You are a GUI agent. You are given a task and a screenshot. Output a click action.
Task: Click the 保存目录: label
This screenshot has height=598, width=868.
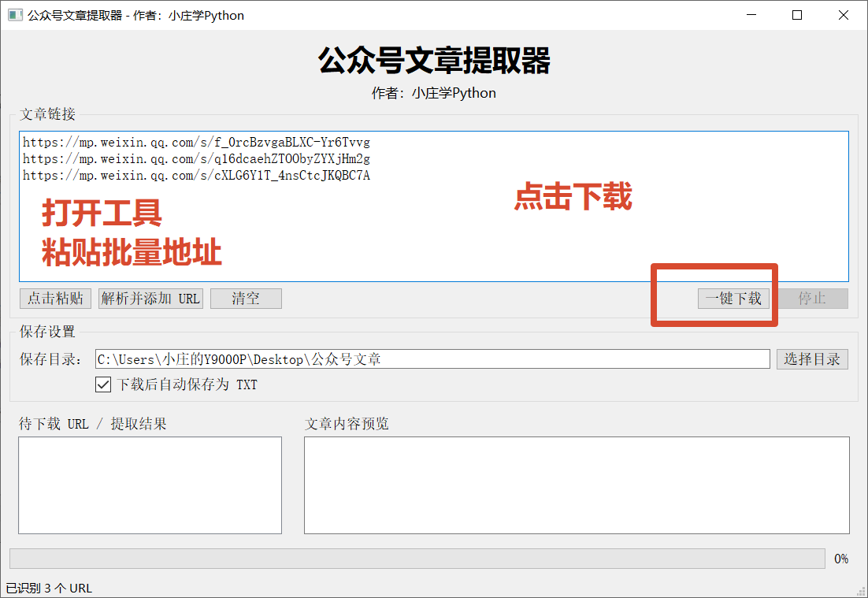click(x=51, y=358)
